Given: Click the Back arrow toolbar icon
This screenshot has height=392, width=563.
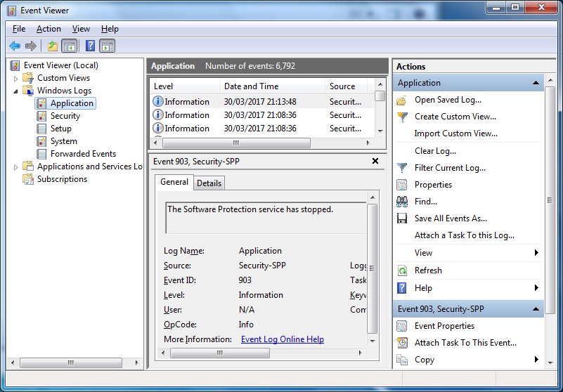Looking at the screenshot, I should [x=15, y=46].
